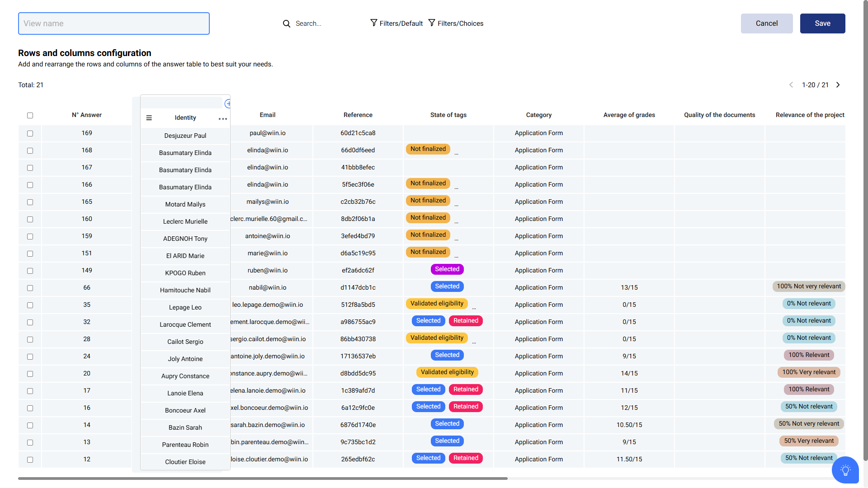Click the View name input field
This screenshot has height=488, width=868.
[x=114, y=23]
